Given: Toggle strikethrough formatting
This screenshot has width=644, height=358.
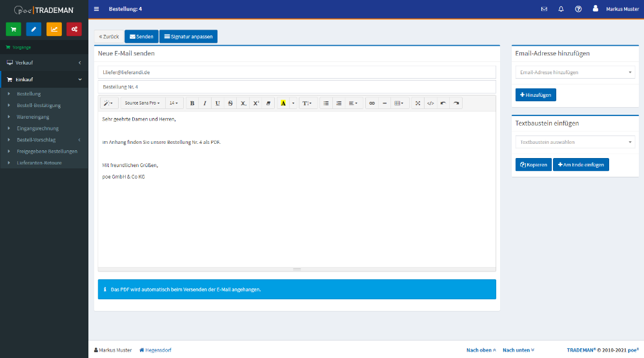Looking at the screenshot, I should [230, 103].
